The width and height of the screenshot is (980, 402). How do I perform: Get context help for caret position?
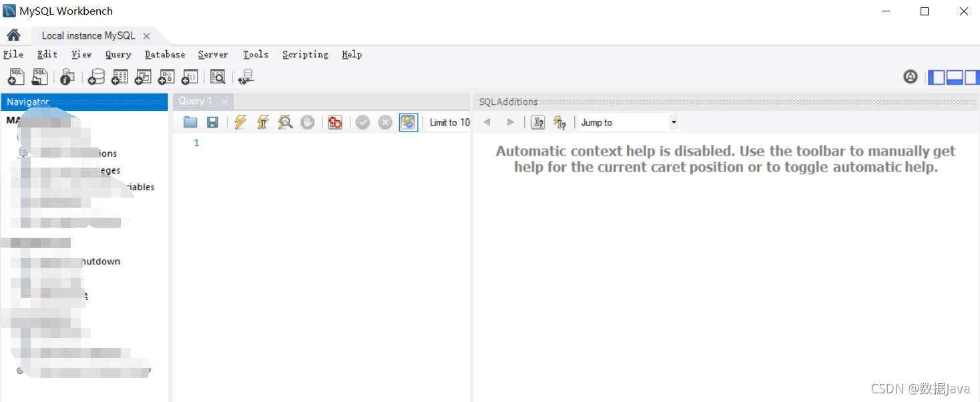click(x=538, y=122)
